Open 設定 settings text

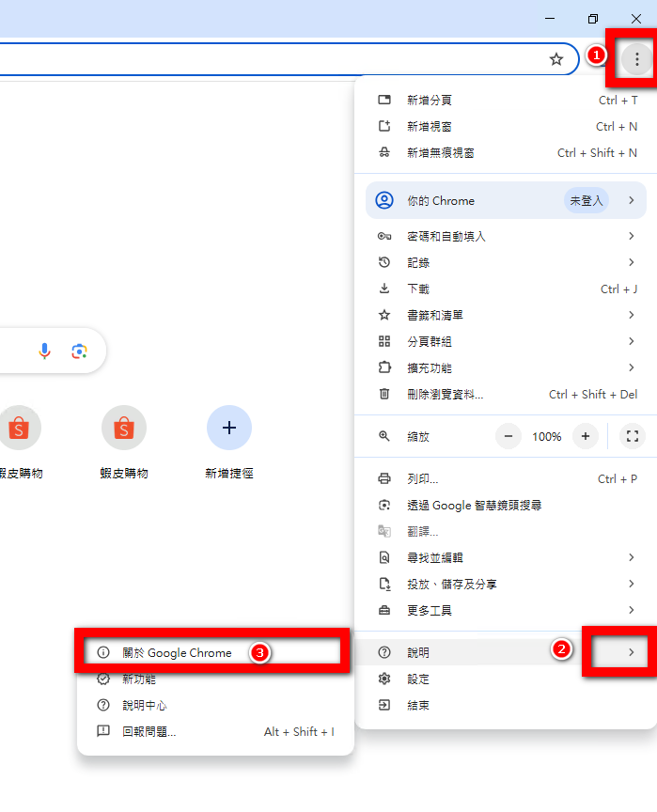[418, 679]
